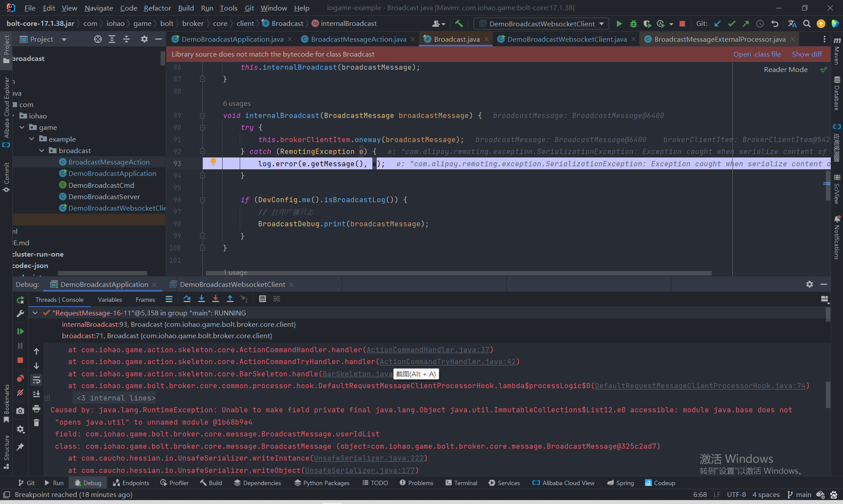843x504 pixels.
Task: Click the Show diff link
Action: click(807, 54)
